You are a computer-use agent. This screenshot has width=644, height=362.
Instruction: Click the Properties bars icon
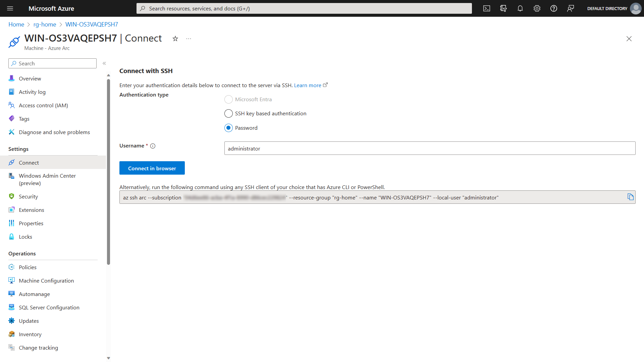[12, 223]
